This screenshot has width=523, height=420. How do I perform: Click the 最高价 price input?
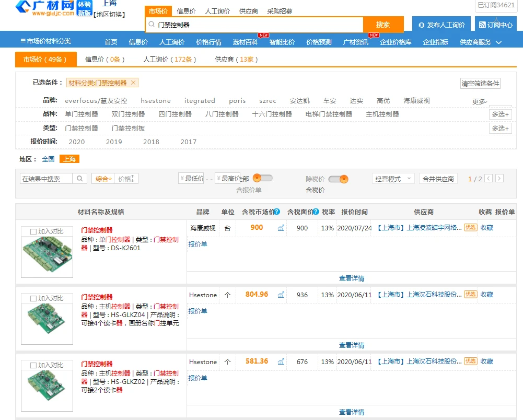click(227, 179)
